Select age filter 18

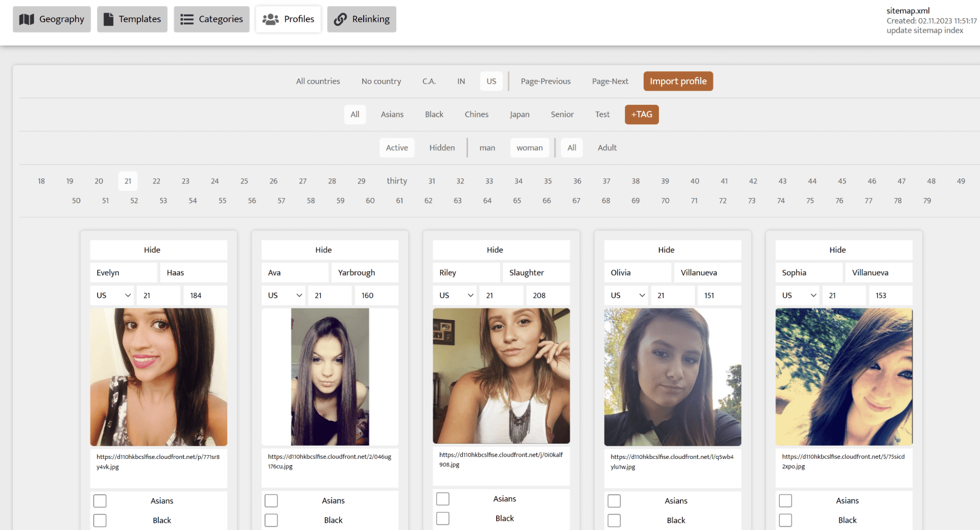(41, 181)
